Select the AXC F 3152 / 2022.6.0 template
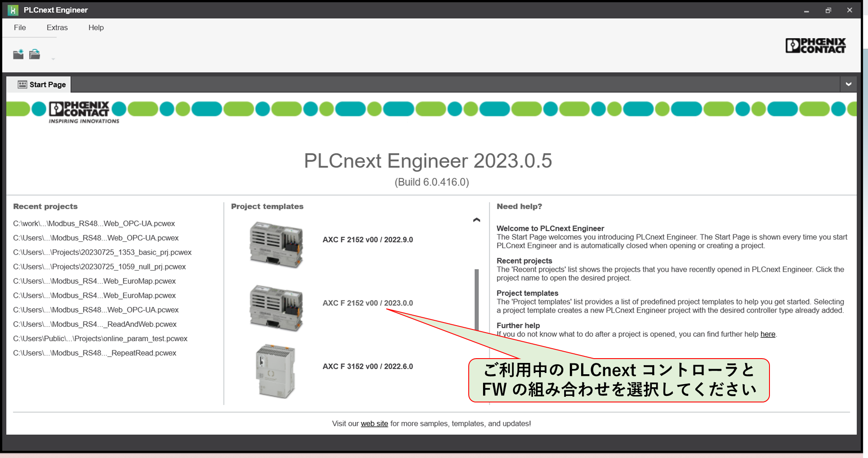 coord(368,366)
